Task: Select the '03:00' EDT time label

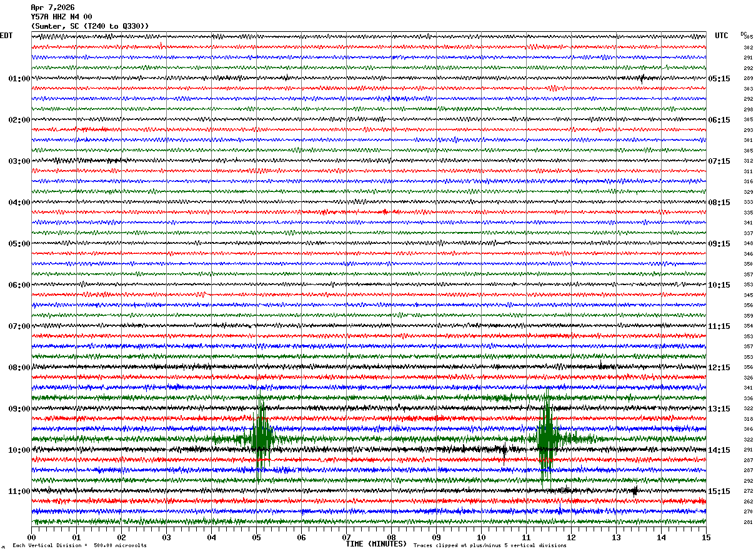Action: (19, 161)
